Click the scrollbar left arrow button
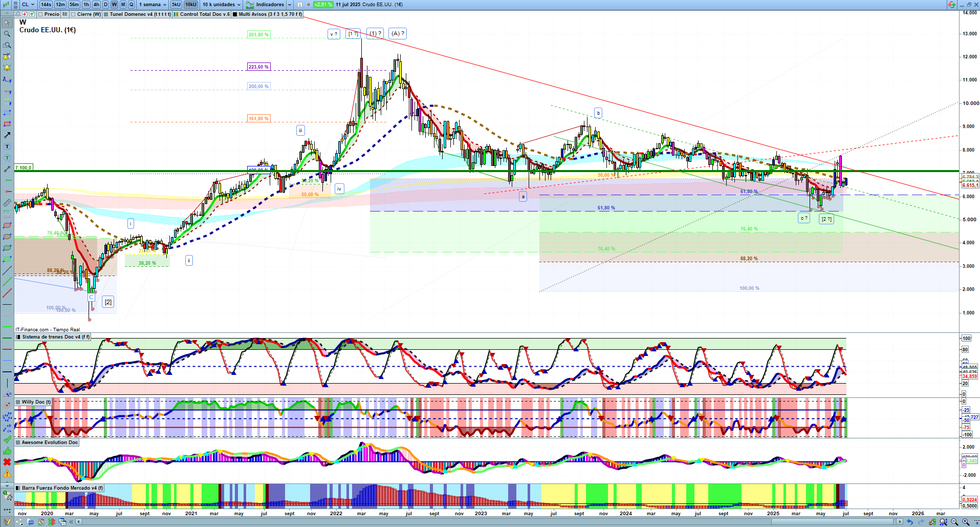This screenshot has width=980, height=527. (78, 522)
